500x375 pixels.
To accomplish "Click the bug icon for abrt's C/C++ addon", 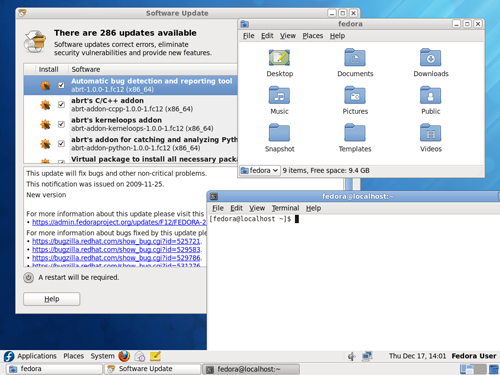I will 45,105.
